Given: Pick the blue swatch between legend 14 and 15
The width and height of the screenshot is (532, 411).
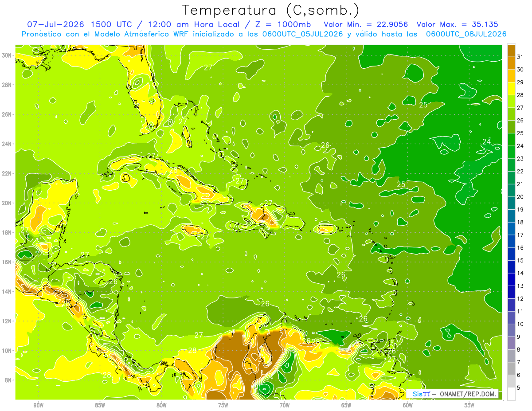Looking at the screenshot, I should click(x=511, y=267).
